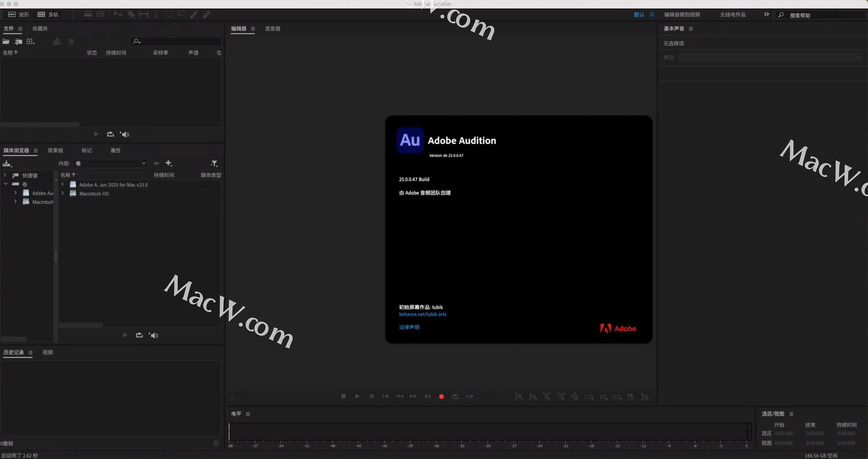
Task: Select the Lasso Selection tool
Action: [181, 14]
